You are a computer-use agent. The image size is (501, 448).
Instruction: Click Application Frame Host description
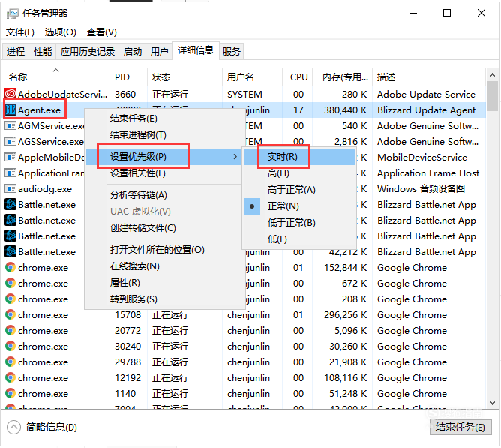point(428,173)
